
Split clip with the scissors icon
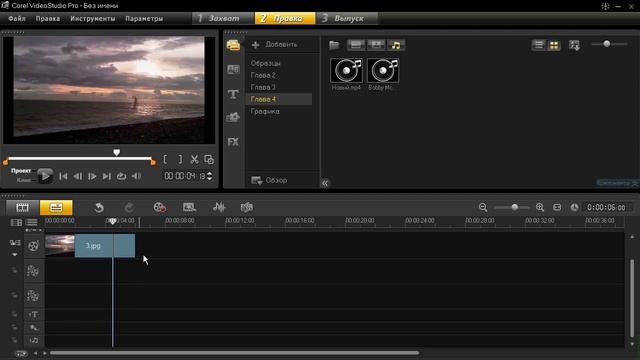pos(194,160)
